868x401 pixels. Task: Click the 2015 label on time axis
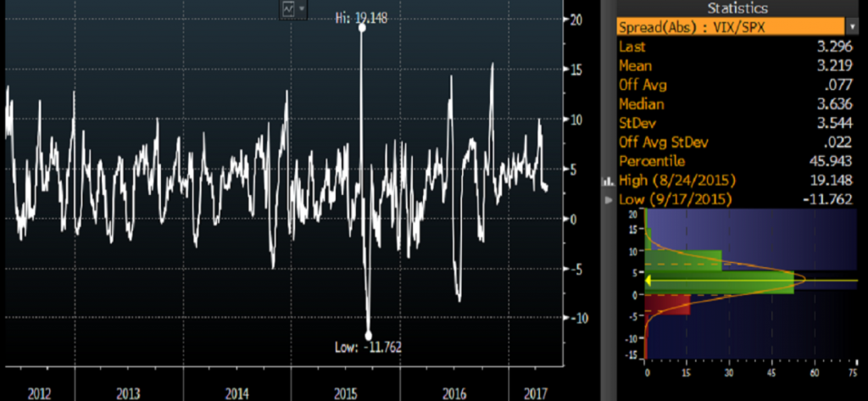coord(346,393)
